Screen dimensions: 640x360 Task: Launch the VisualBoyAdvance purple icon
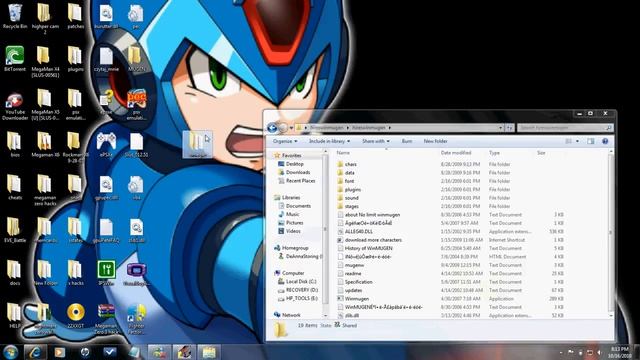coord(136,273)
